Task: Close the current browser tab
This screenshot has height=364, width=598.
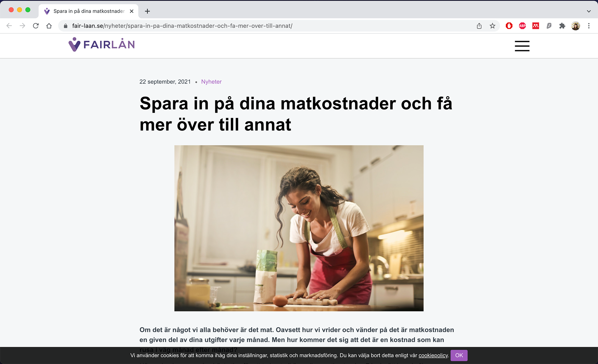Action: tap(131, 11)
